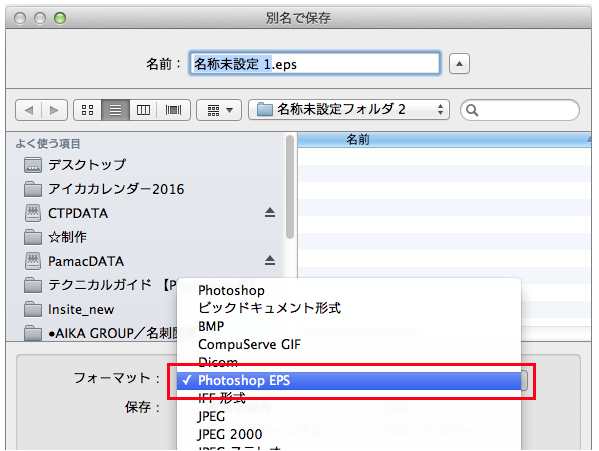Eject the PamacDATA volume
Image resolution: width=599 pixels, height=451 pixels.
[x=270, y=261]
